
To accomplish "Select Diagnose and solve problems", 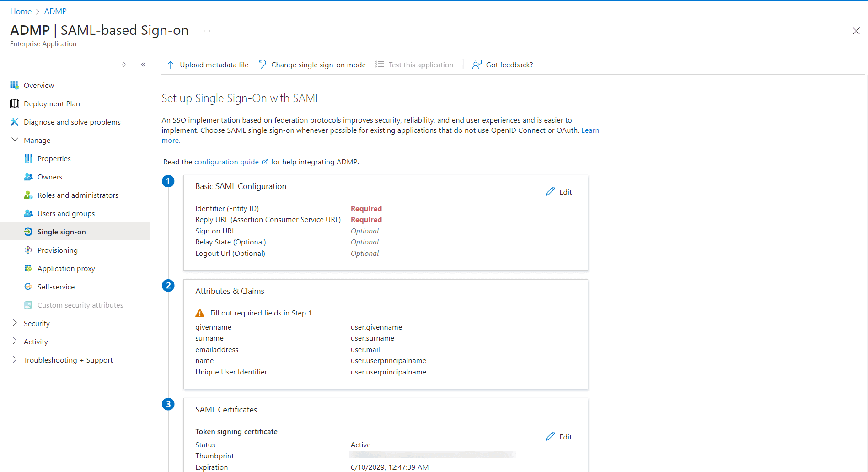I will coord(72,122).
